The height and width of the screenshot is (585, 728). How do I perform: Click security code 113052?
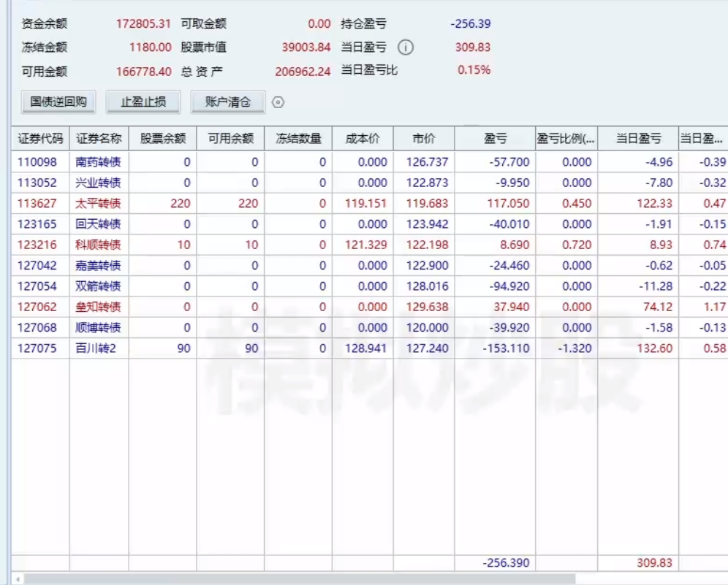37,183
